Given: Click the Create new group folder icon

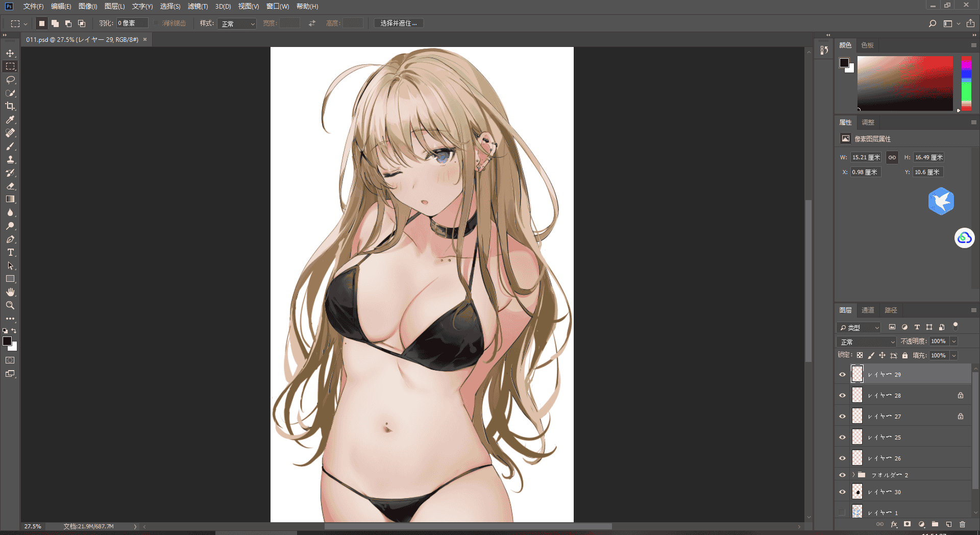Looking at the screenshot, I should (935, 524).
